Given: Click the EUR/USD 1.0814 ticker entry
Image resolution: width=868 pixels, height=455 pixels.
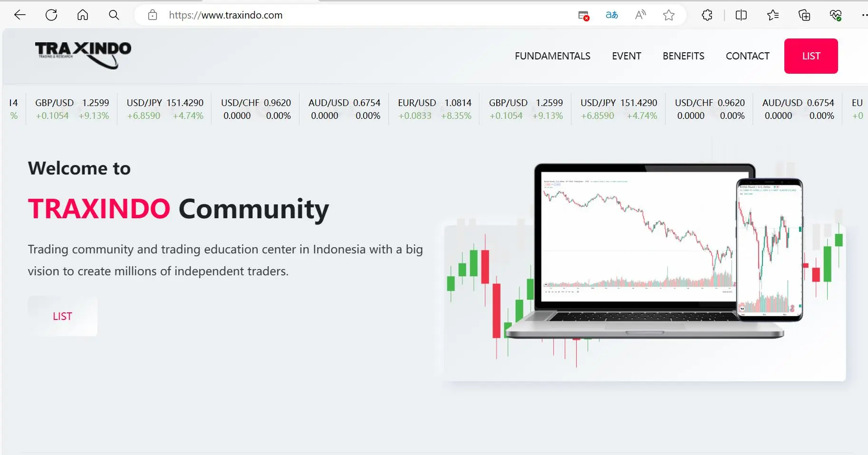Looking at the screenshot, I should coord(434,109).
